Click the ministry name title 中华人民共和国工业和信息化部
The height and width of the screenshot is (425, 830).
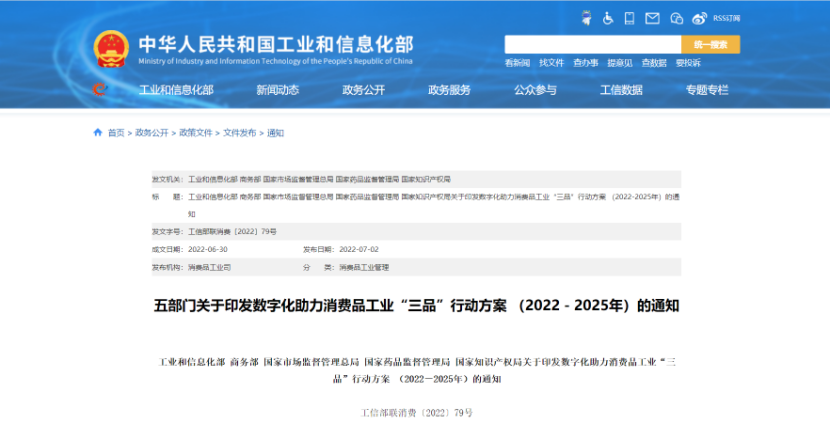coord(276,44)
